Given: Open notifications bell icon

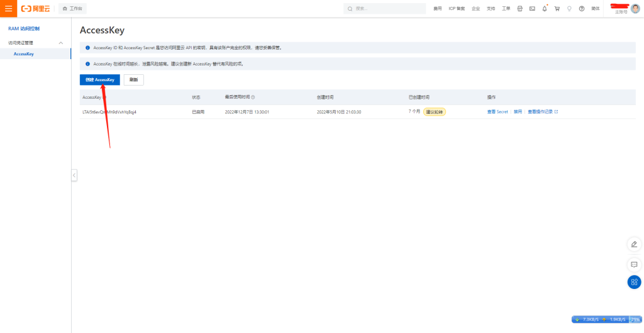Looking at the screenshot, I should coord(545,9).
